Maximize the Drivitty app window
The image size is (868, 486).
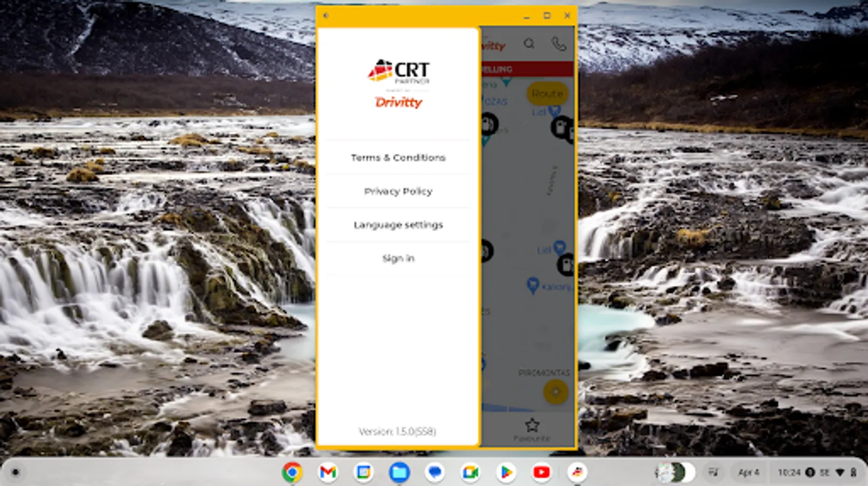click(x=547, y=16)
